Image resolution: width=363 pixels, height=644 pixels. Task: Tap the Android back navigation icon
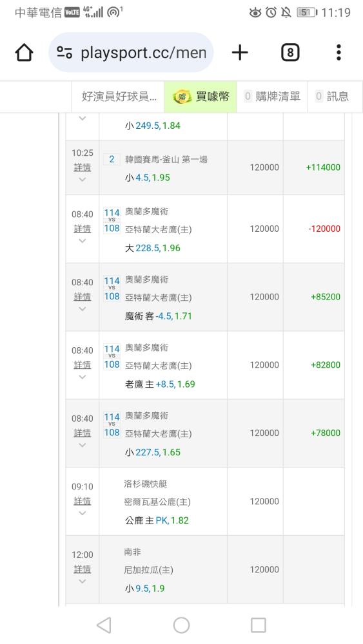coord(104,625)
